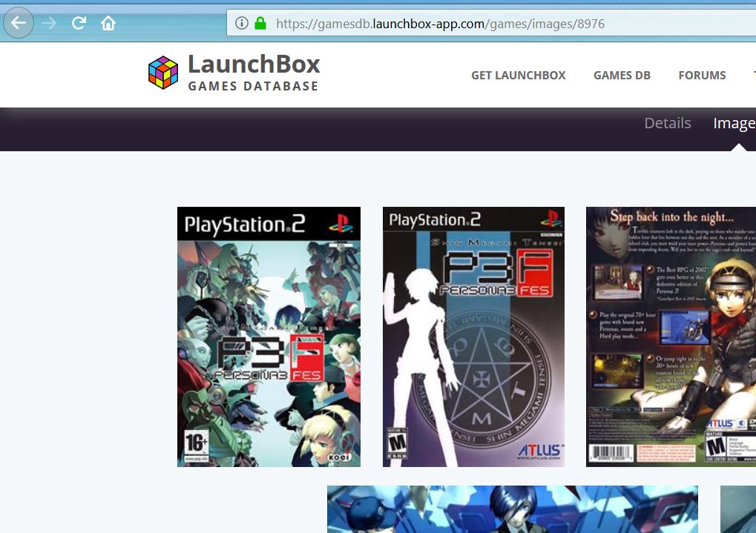Screen dimensions: 756x533
Task: Select the Images tab
Action: (734, 123)
